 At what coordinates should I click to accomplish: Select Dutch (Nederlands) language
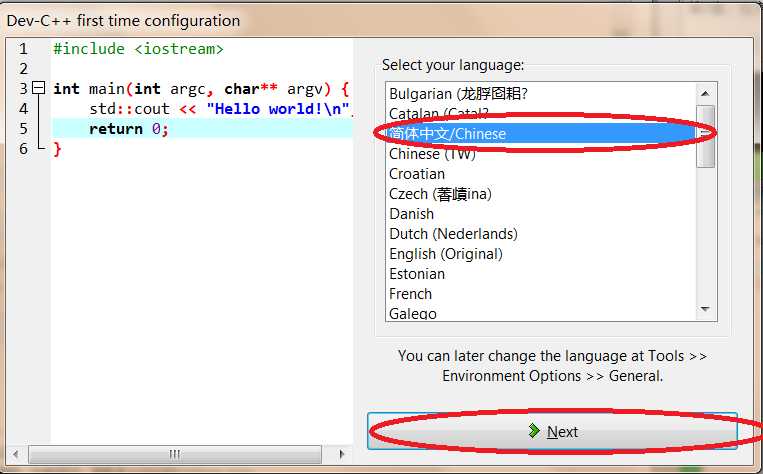click(541, 234)
